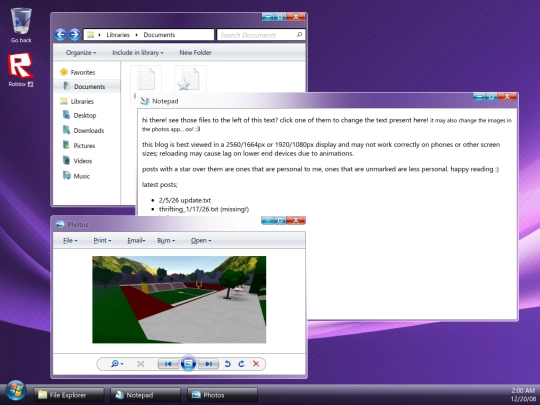Viewport: 540px width, 405px height.
Task: Click the Photos window title icon
Action: (x=60, y=225)
